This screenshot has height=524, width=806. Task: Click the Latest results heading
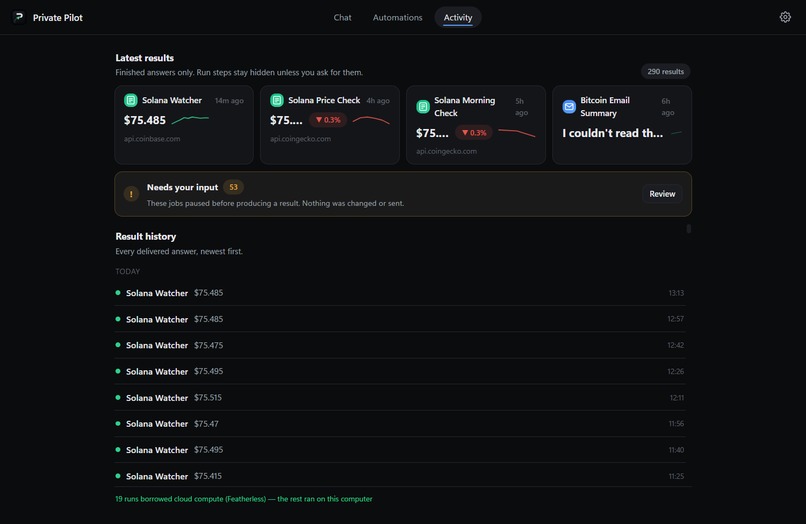point(144,58)
